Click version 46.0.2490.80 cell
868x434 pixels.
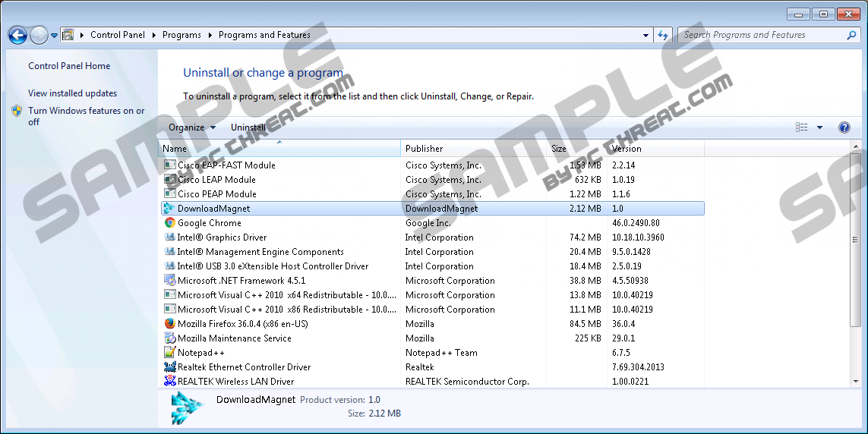(636, 223)
